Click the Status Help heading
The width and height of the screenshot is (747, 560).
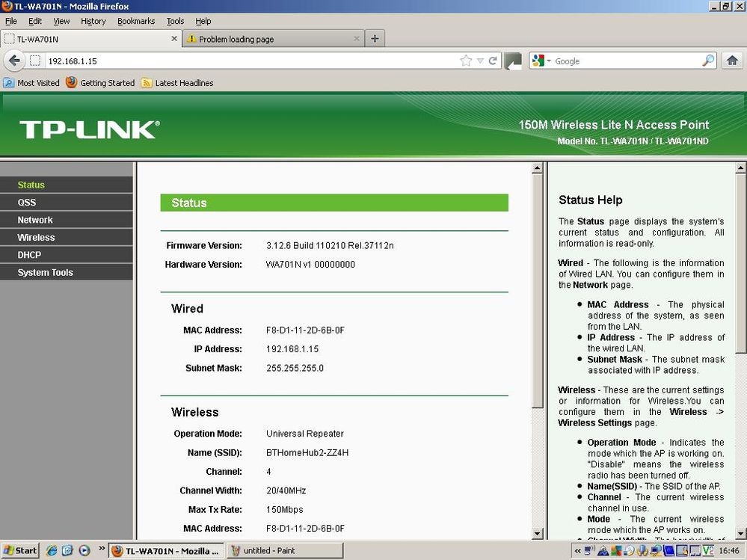(590, 200)
